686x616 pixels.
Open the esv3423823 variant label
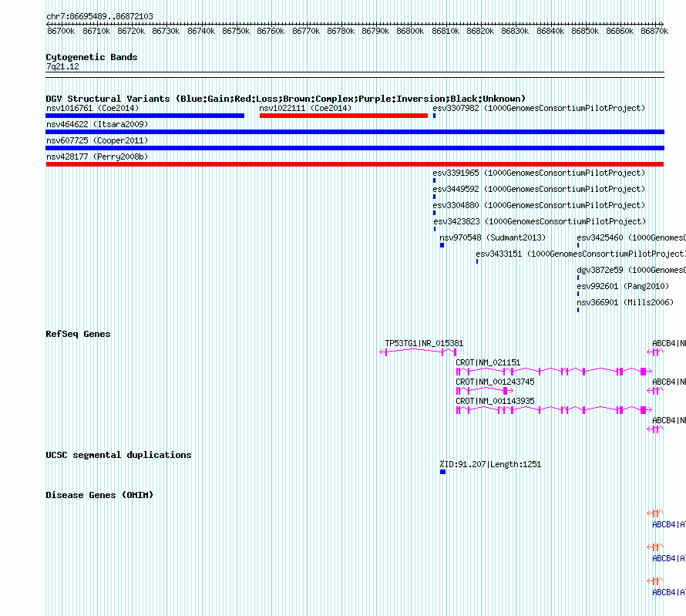pyautogui.click(x=540, y=221)
